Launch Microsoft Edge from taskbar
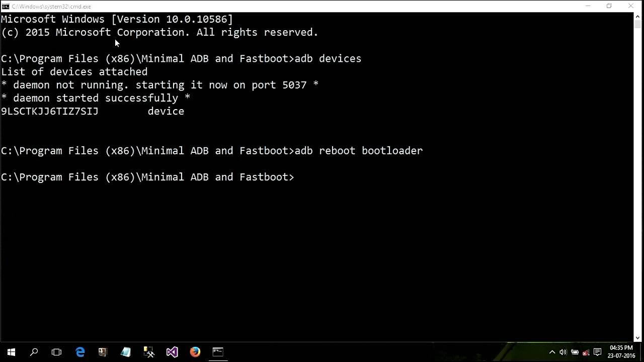This screenshot has height=362, width=644. (80, 352)
